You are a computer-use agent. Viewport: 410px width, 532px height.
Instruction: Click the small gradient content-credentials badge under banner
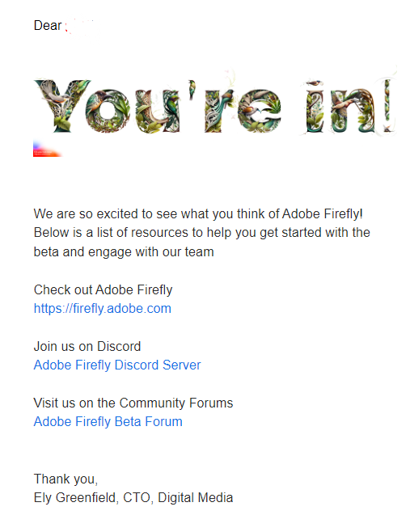pyautogui.click(x=47, y=150)
